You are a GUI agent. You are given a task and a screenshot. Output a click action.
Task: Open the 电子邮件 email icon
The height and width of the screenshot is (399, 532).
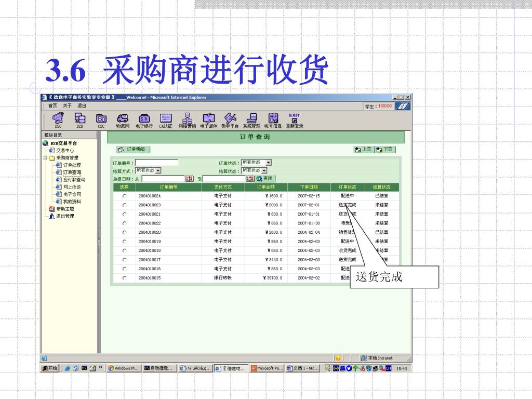(x=209, y=120)
